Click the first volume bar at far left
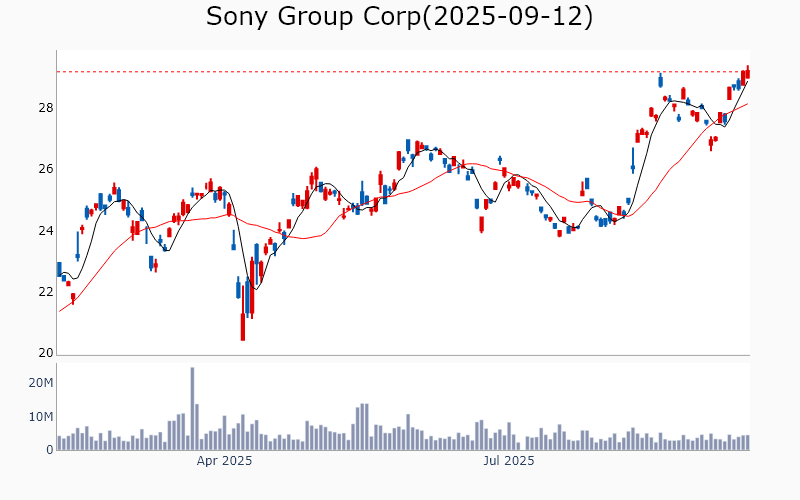 click(x=59, y=443)
